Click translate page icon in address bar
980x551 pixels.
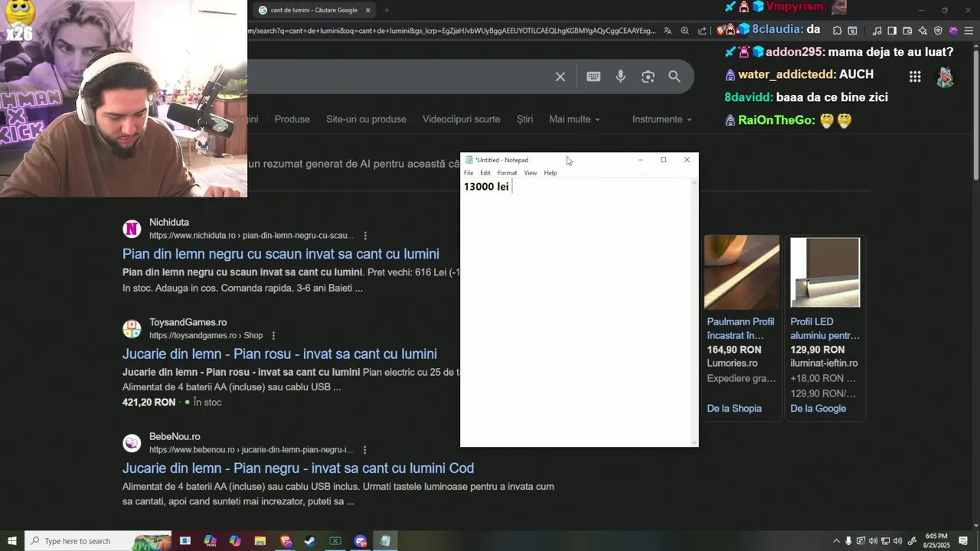(668, 31)
